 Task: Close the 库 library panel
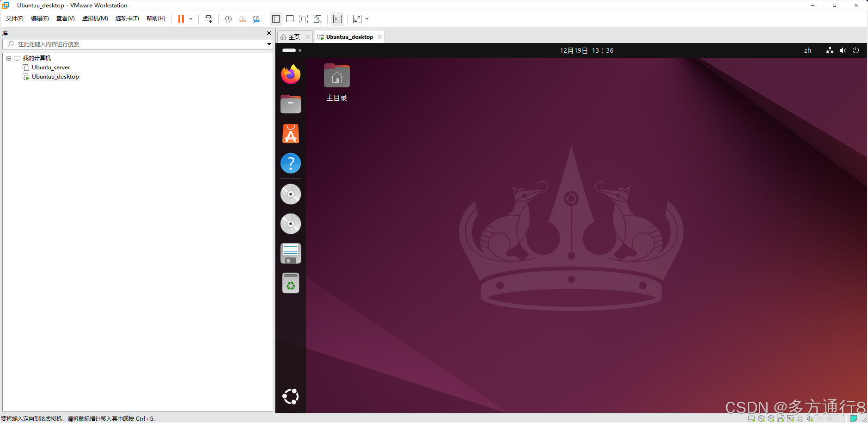tap(269, 33)
